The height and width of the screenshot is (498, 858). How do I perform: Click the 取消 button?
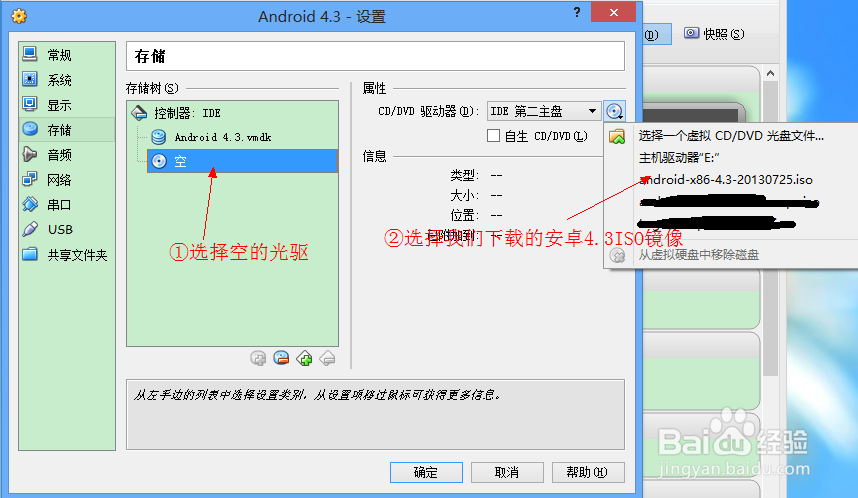click(507, 472)
